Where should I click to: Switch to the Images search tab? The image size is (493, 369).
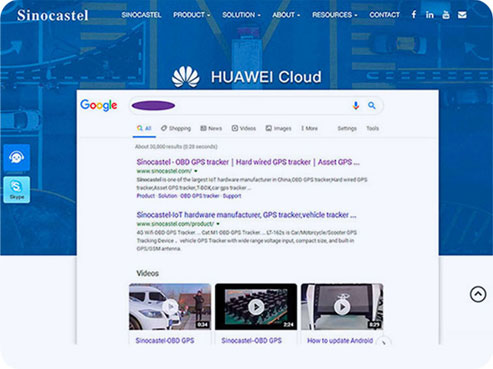click(278, 128)
